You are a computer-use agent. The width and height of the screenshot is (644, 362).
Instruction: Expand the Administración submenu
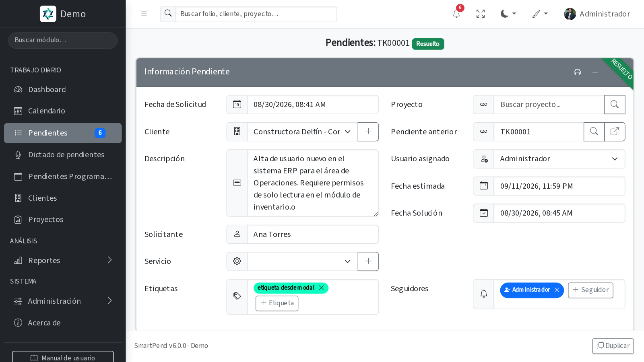63,301
